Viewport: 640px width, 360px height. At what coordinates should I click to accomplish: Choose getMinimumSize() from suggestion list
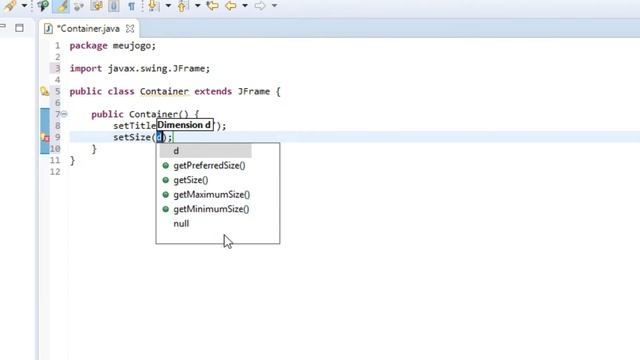(211, 209)
